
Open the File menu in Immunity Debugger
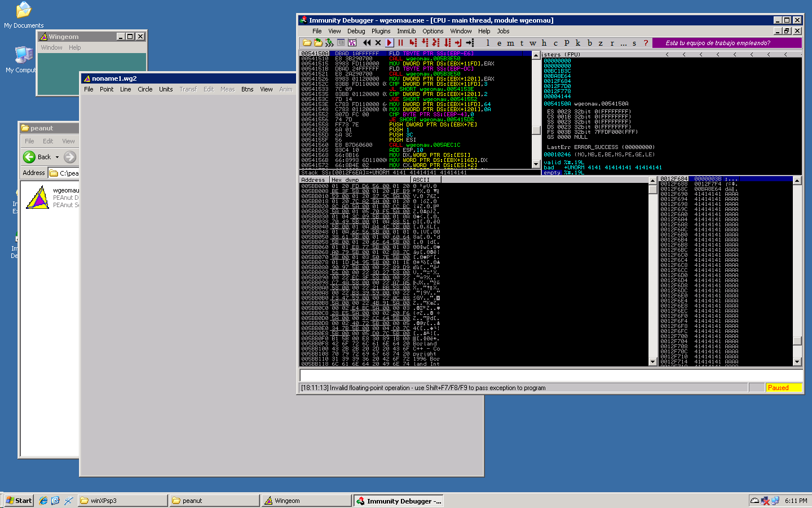click(317, 31)
